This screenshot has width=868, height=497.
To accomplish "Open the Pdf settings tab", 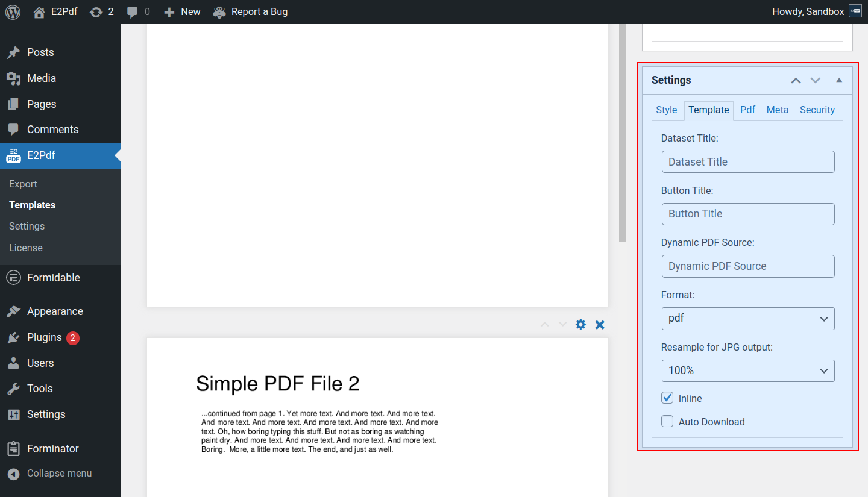I will click(x=747, y=110).
